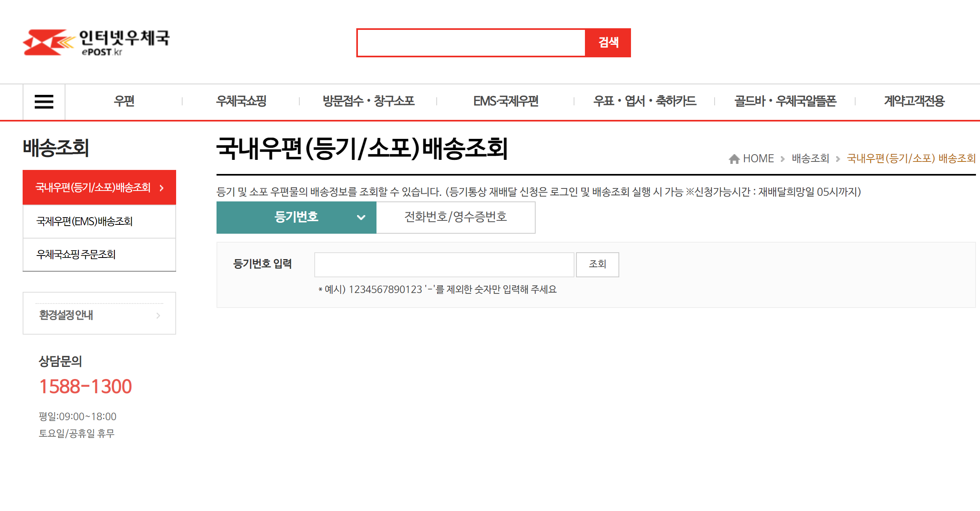Expand the 등기번호 tab dropdown arrow
The width and height of the screenshot is (980, 511).
point(361,218)
